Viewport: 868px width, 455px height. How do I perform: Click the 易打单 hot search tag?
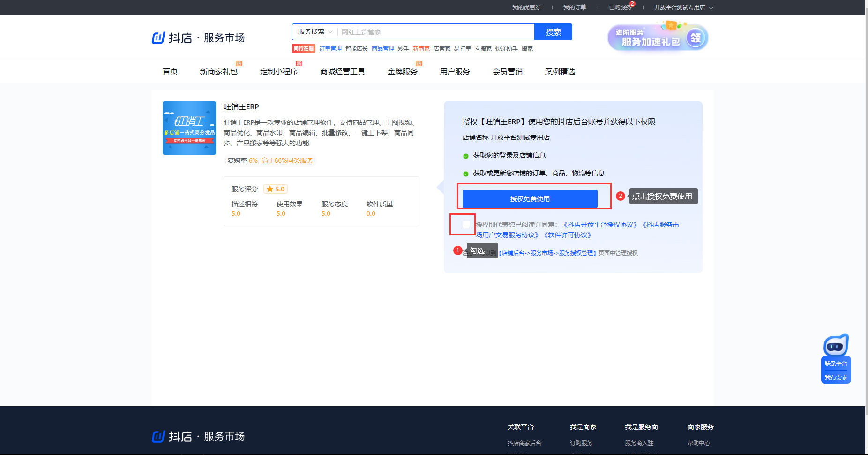(x=463, y=49)
